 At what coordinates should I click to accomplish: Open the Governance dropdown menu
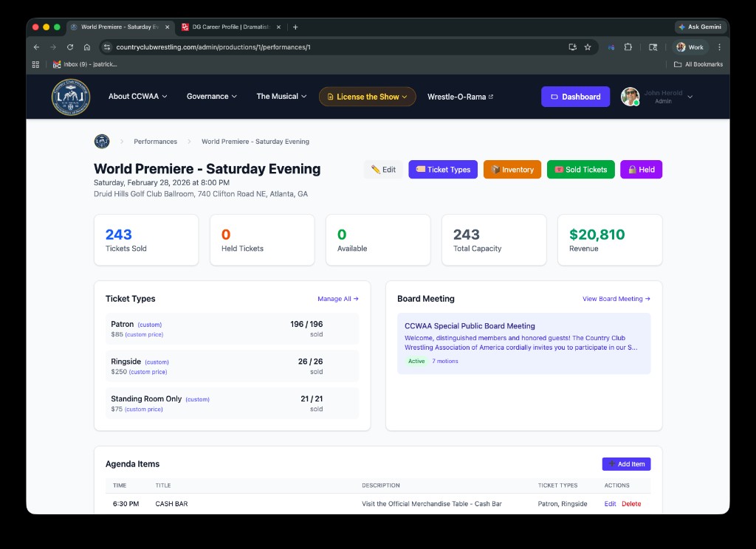tap(212, 96)
